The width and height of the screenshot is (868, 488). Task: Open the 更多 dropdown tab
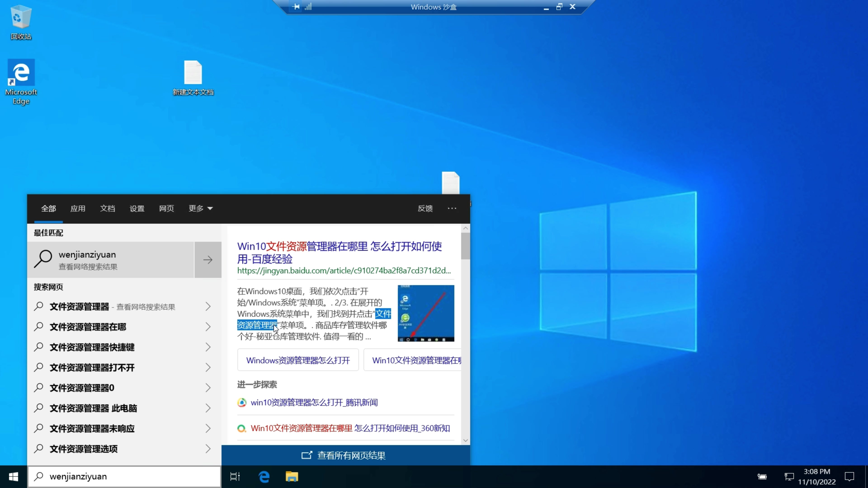200,209
